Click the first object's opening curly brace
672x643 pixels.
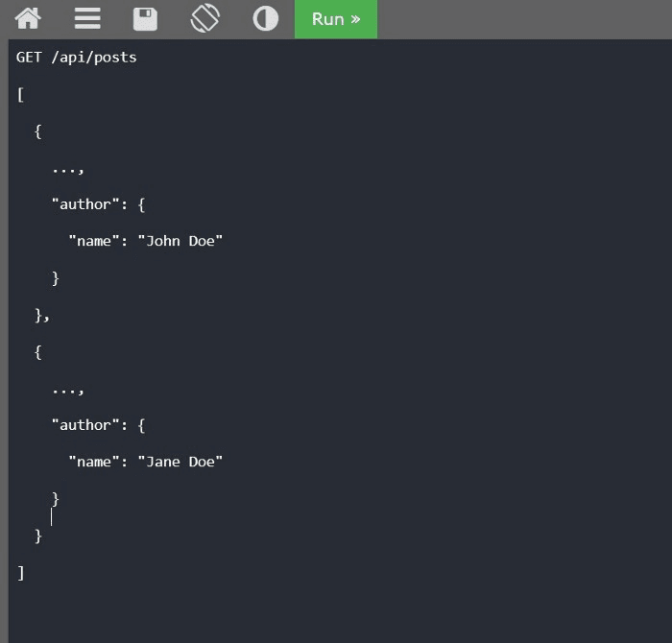click(x=38, y=131)
